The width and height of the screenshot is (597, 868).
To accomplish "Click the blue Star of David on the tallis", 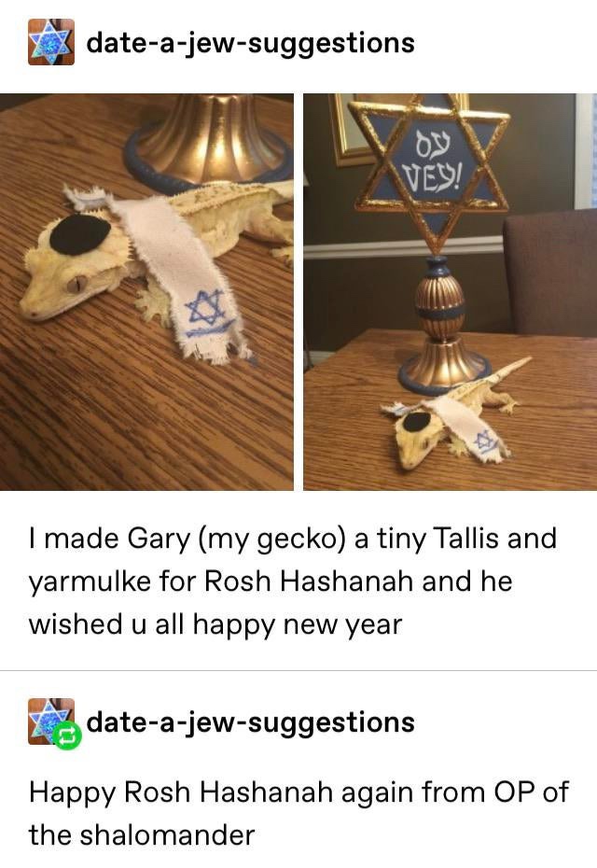I will click(204, 307).
